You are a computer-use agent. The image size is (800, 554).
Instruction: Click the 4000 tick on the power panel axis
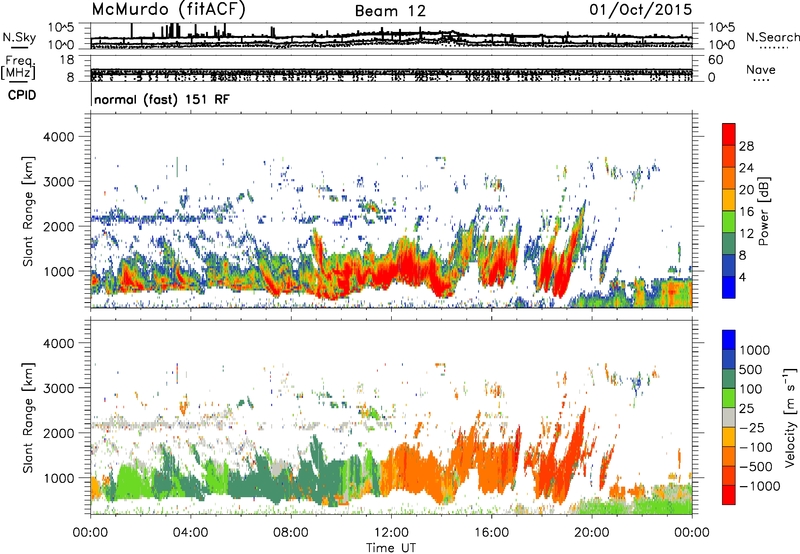59,137
